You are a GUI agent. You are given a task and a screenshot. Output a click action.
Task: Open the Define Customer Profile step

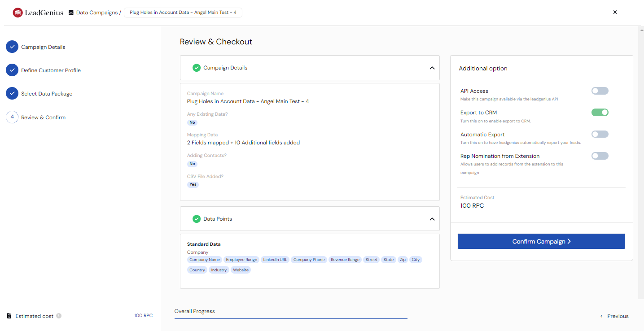coord(51,70)
